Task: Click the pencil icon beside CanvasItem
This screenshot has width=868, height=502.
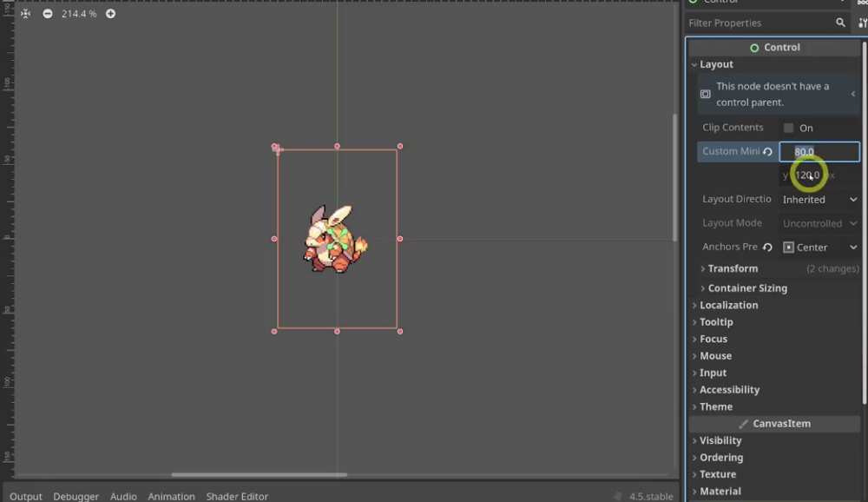Action: 744,424
